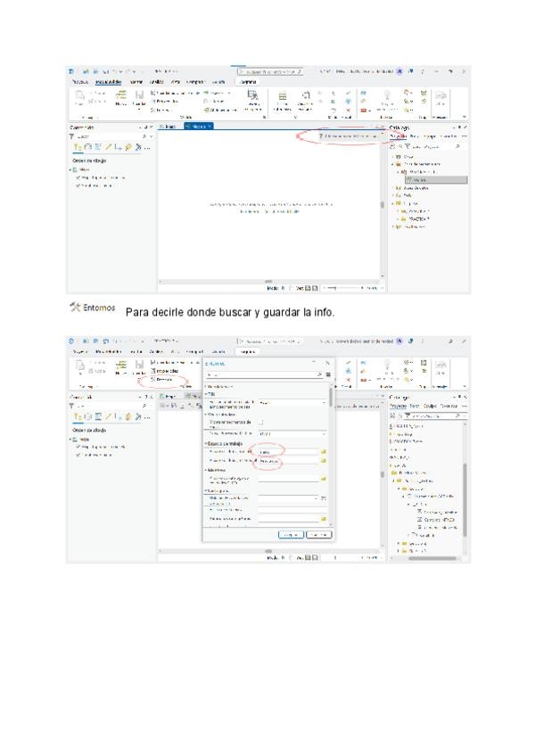Screen dimensions: 535x756
Task: Select Localizadores in upper Catalog tree
Action: [411, 226]
